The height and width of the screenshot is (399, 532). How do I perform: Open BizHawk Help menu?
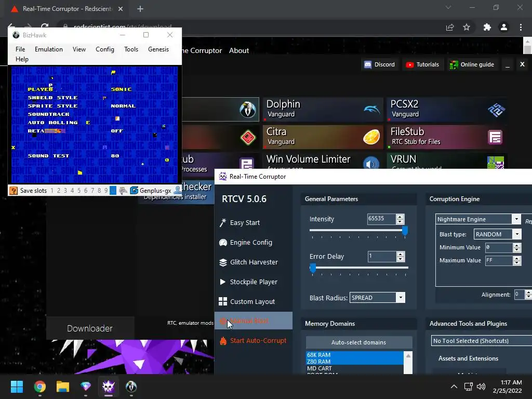[22, 59]
